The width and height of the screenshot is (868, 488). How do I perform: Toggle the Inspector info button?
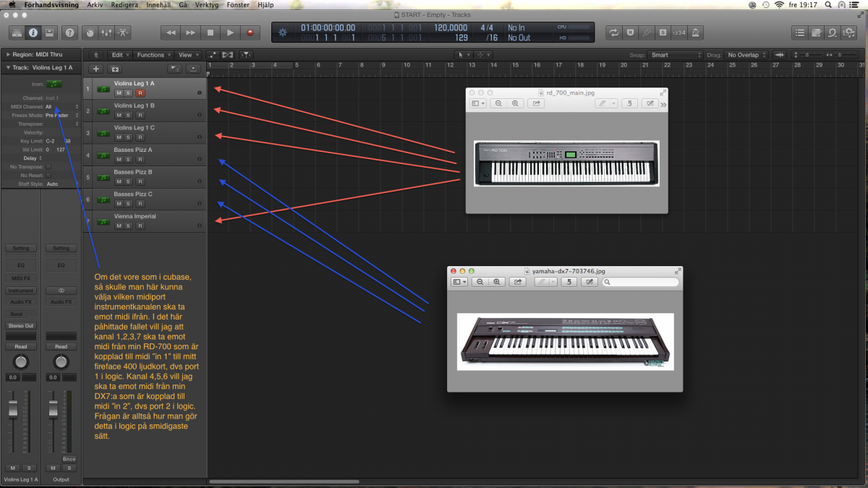(x=33, y=33)
